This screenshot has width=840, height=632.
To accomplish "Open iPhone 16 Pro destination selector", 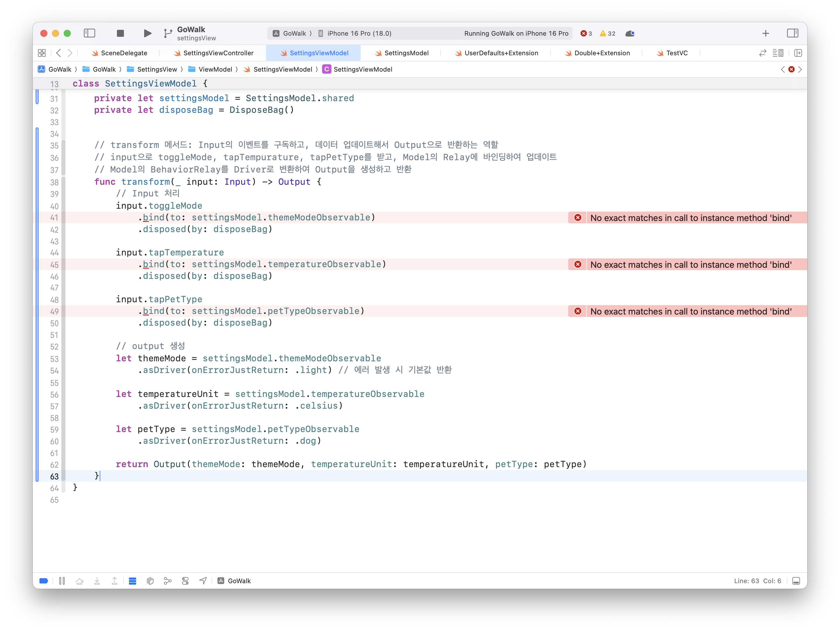I will 359,33.
